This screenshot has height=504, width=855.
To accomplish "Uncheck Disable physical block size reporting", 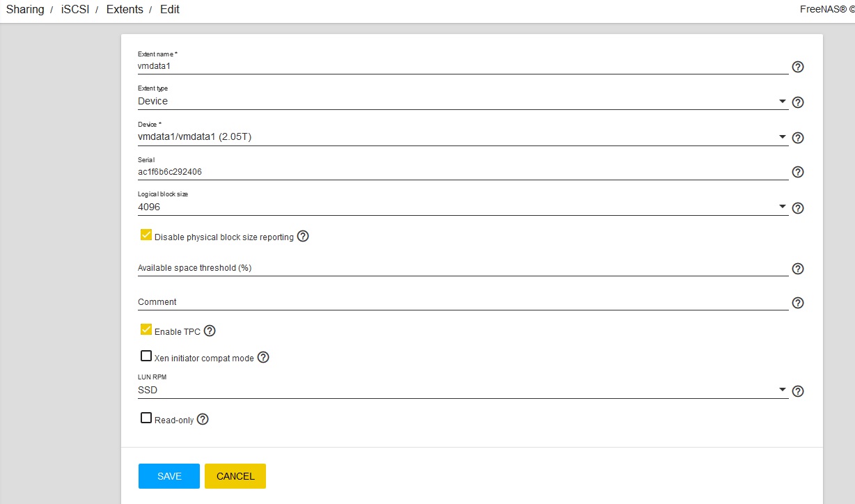I will pyautogui.click(x=146, y=235).
